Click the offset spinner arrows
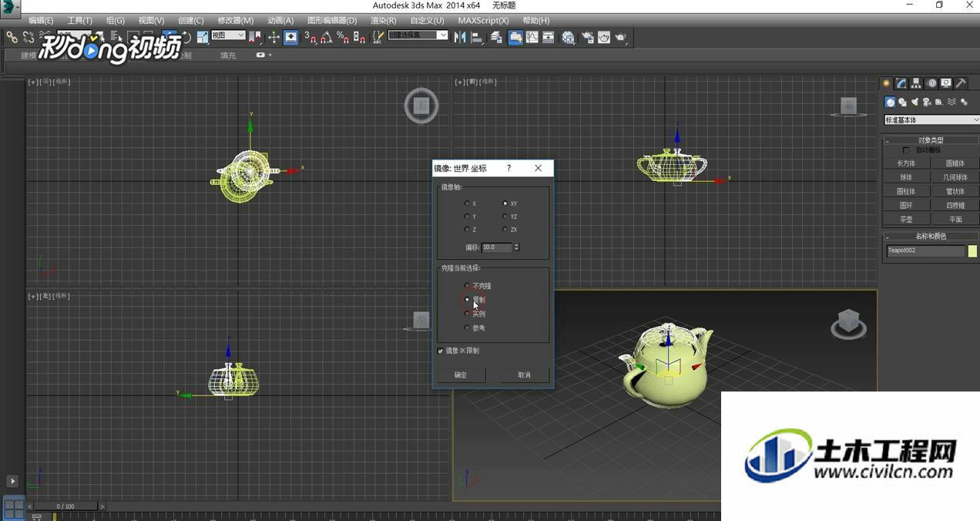Viewport: 980px width, 521px height. pyautogui.click(x=516, y=247)
